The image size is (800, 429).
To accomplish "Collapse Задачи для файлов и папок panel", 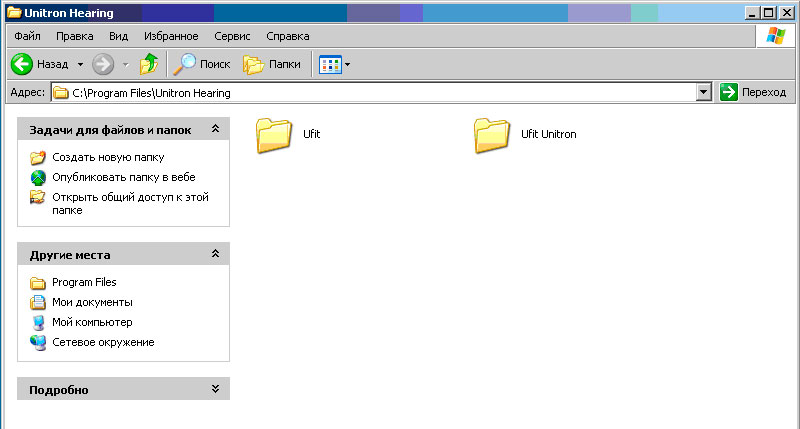I will coord(215,129).
